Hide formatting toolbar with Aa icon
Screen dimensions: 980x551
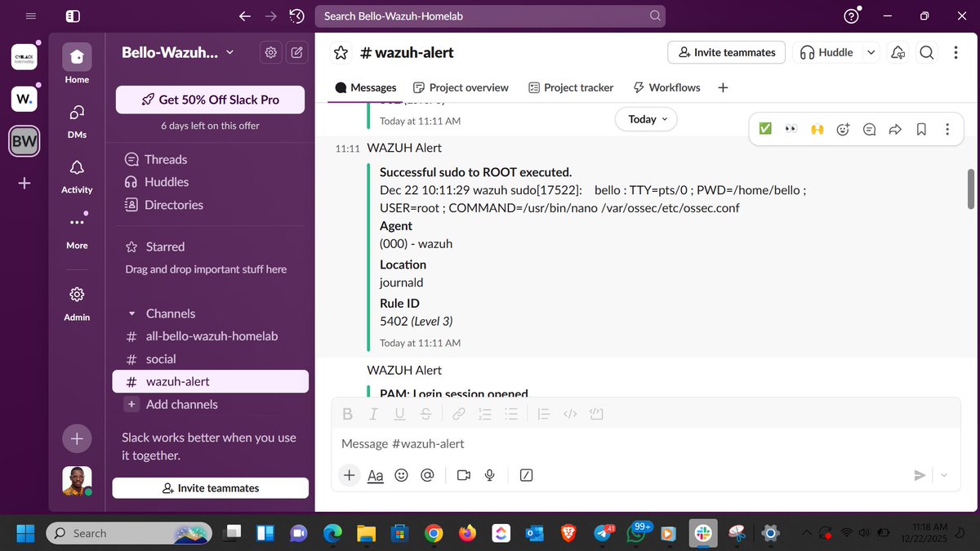point(375,475)
